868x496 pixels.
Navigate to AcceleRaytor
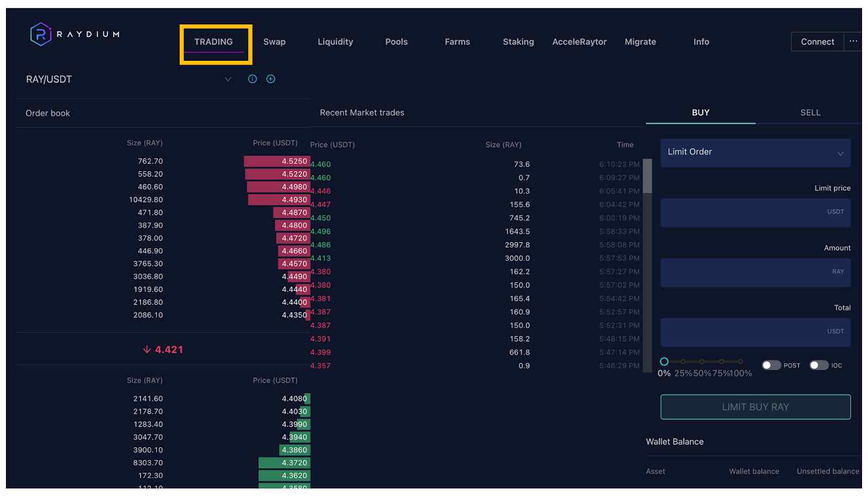click(x=579, y=42)
